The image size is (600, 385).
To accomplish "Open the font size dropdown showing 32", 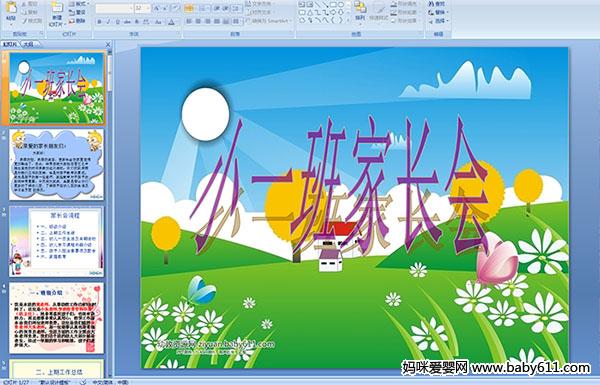I will click(x=142, y=8).
